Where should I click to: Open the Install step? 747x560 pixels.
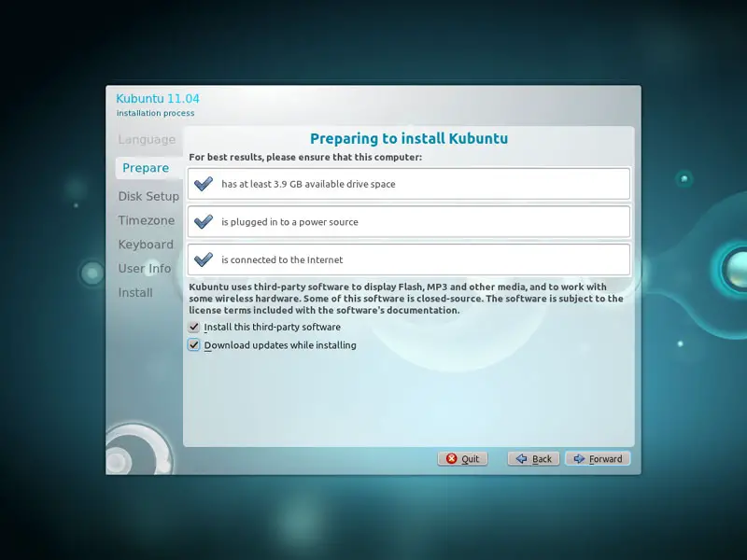click(x=135, y=292)
